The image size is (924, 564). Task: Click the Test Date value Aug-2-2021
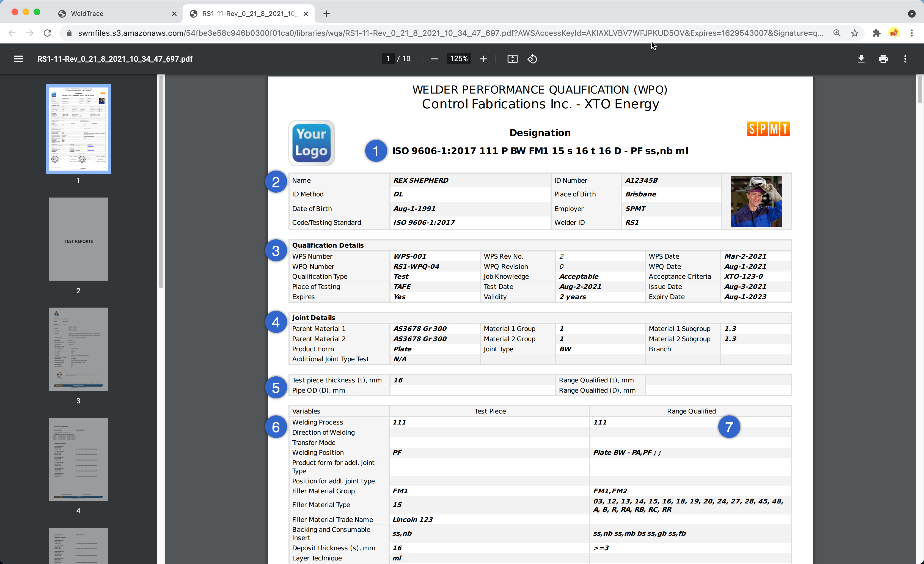tap(580, 287)
